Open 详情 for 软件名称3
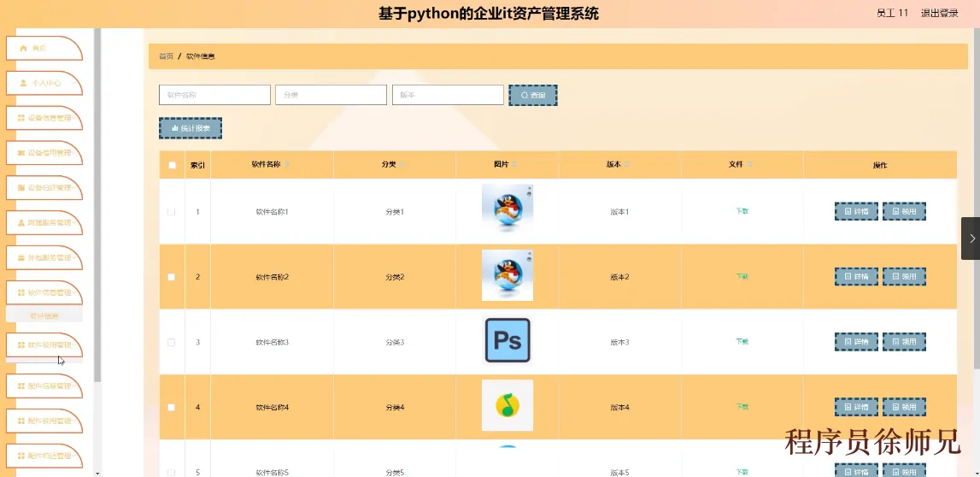Image resolution: width=980 pixels, height=477 pixels. [856, 342]
